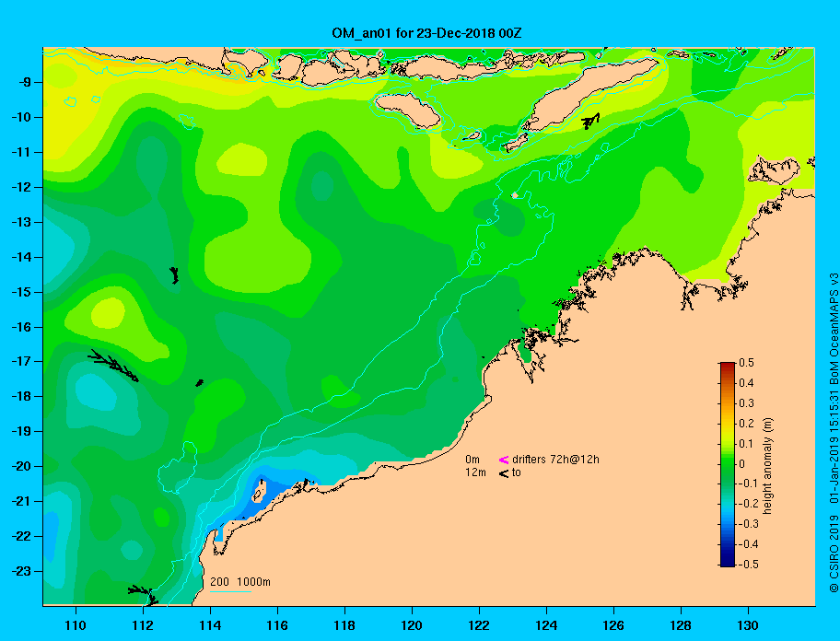Image resolution: width=840 pixels, height=641 pixels.
Task: Click the longitude axis label '122'
Action: click(479, 625)
